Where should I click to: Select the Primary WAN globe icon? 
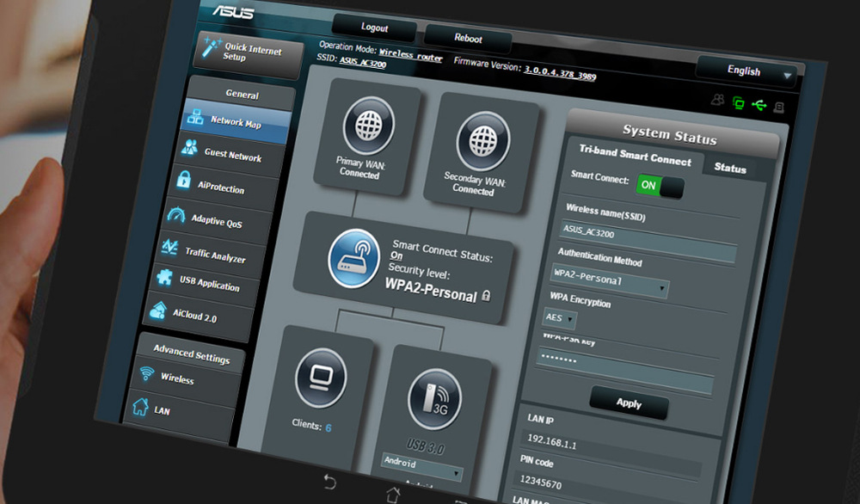coord(369,126)
